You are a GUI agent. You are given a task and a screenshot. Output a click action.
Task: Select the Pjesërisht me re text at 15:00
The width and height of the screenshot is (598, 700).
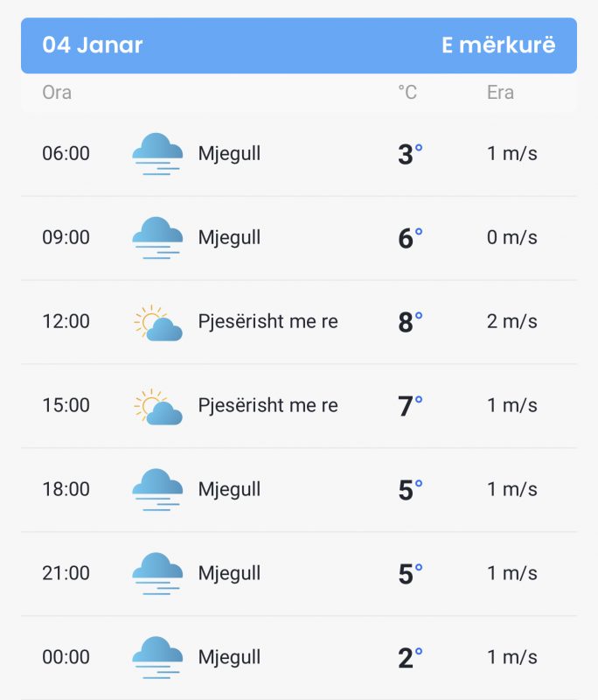click(268, 405)
